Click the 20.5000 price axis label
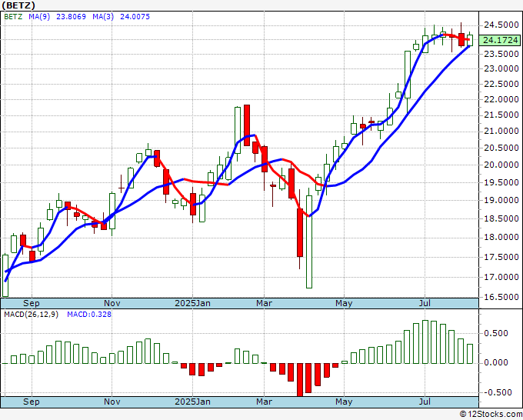This screenshot has width=523, height=420. (x=501, y=148)
